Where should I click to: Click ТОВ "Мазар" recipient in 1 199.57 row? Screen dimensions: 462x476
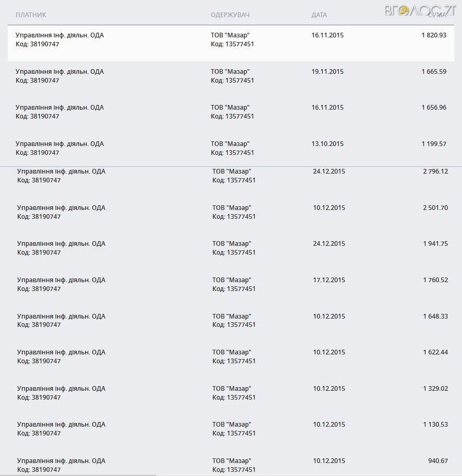coord(230,144)
